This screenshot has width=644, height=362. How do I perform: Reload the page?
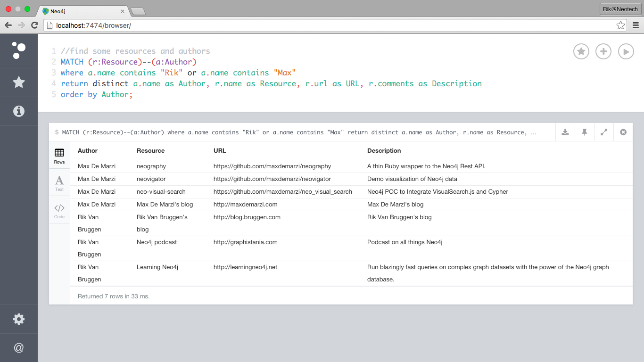pos(34,25)
